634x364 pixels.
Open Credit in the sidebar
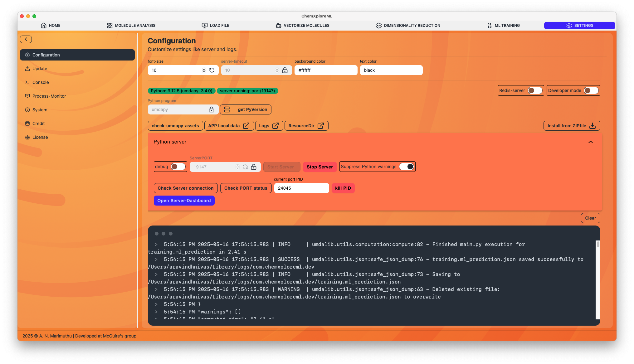(x=77, y=124)
